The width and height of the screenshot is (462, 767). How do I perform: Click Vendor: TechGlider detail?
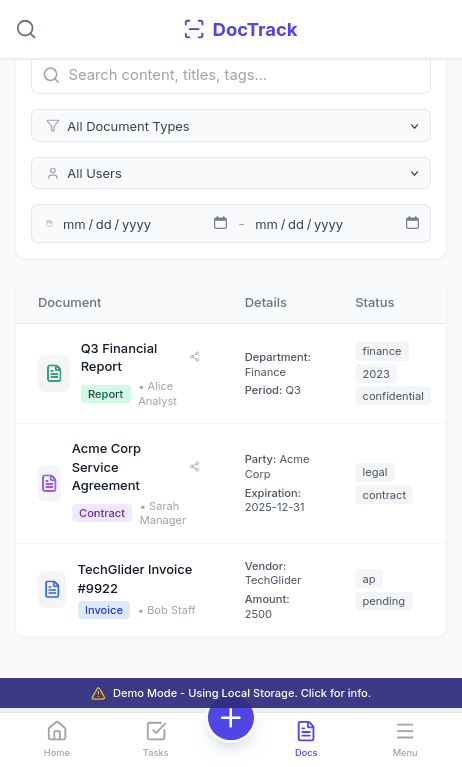273,573
